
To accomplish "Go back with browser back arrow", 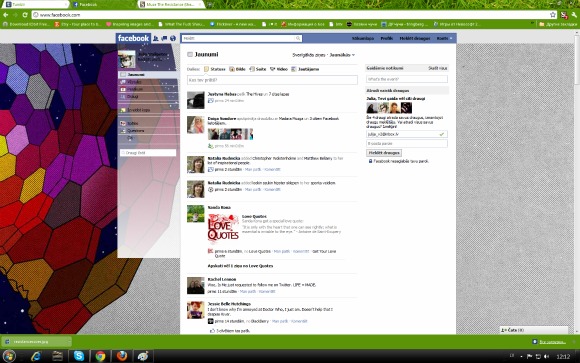I will click(x=6, y=15).
